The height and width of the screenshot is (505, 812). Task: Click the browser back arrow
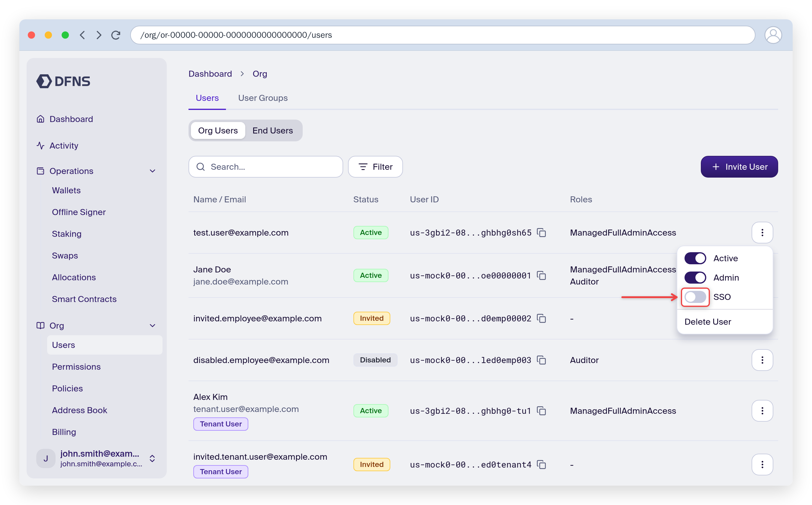[x=82, y=35]
